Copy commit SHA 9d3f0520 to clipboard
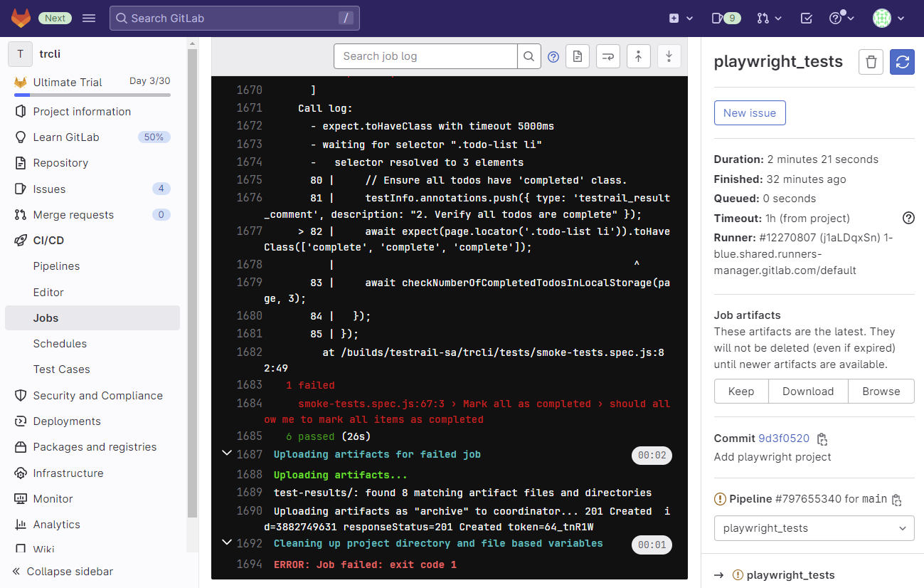The width and height of the screenshot is (924, 588). click(822, 439)
